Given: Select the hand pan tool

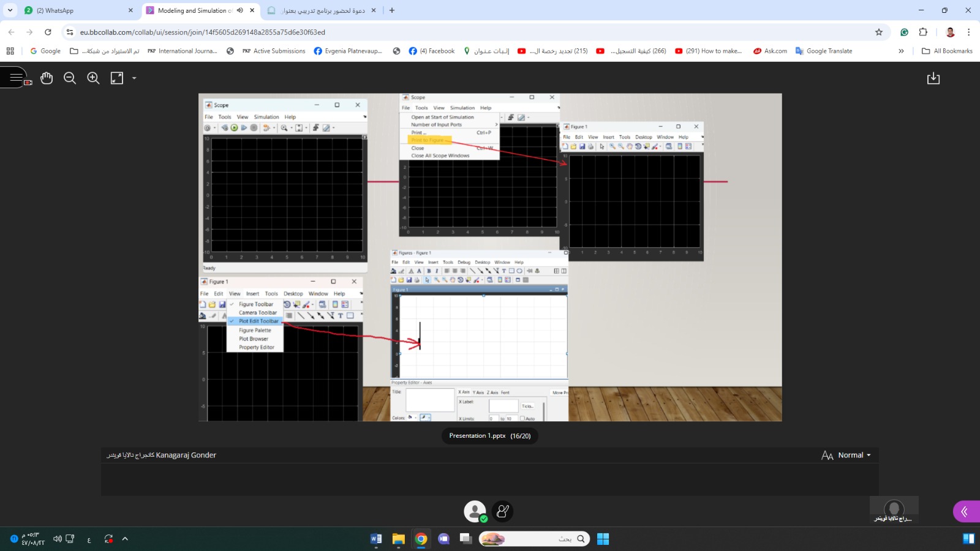Looking at the screenshot, I should pyautogui.click(x=47, y=78).
